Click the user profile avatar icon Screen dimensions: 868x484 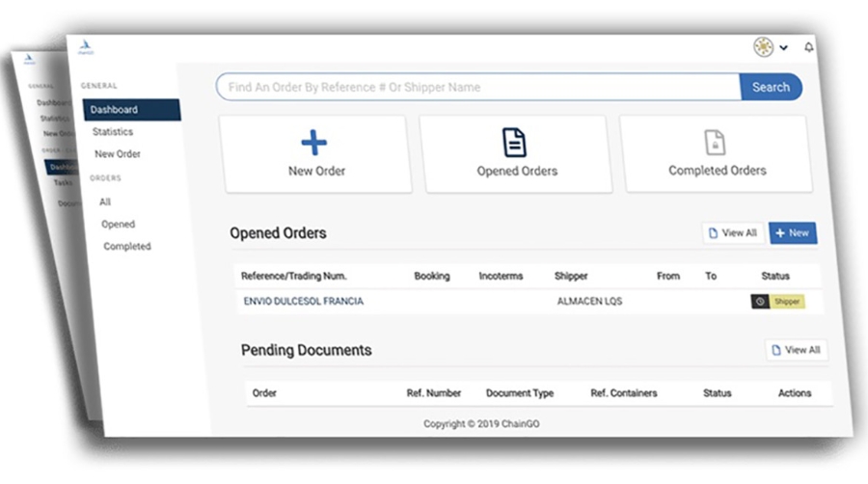point(763,46)
